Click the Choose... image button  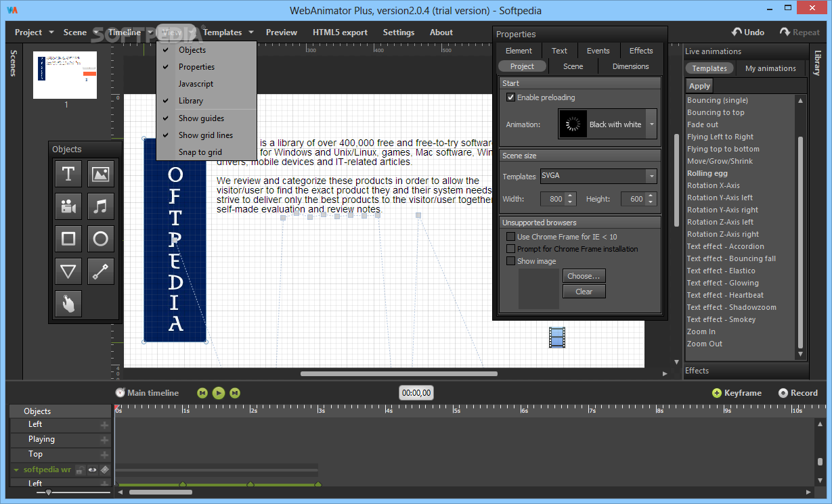584,276
